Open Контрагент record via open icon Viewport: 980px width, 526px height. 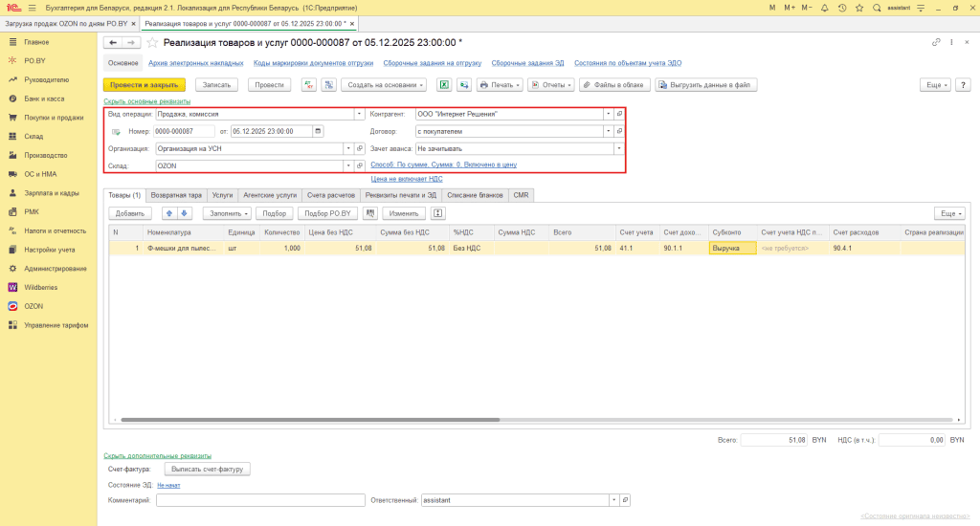click(x=619, y=115)
